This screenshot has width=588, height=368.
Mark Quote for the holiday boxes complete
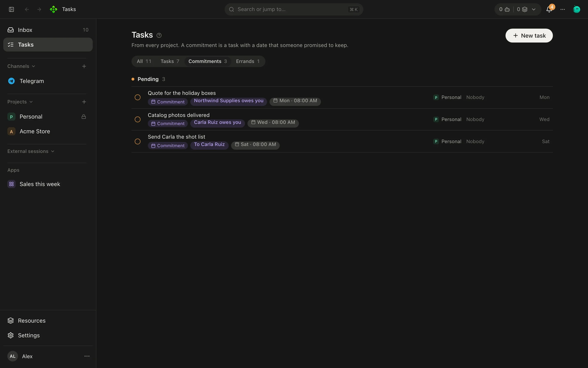138,97
